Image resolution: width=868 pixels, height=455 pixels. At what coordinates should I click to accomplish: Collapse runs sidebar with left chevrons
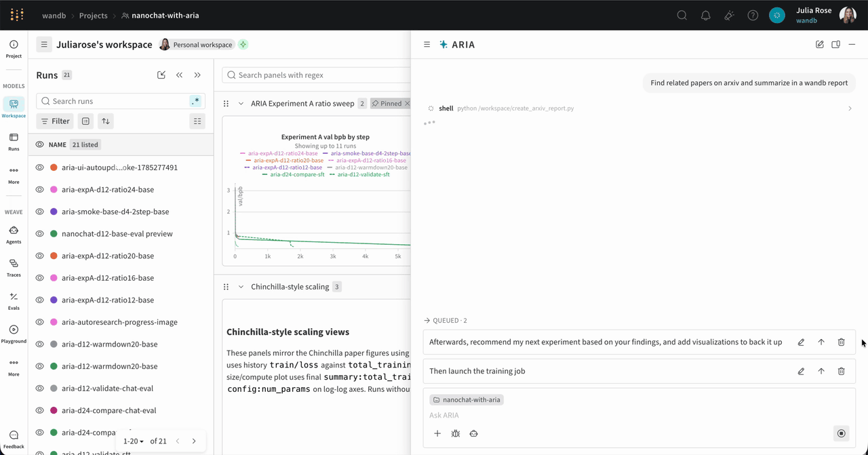180,75
